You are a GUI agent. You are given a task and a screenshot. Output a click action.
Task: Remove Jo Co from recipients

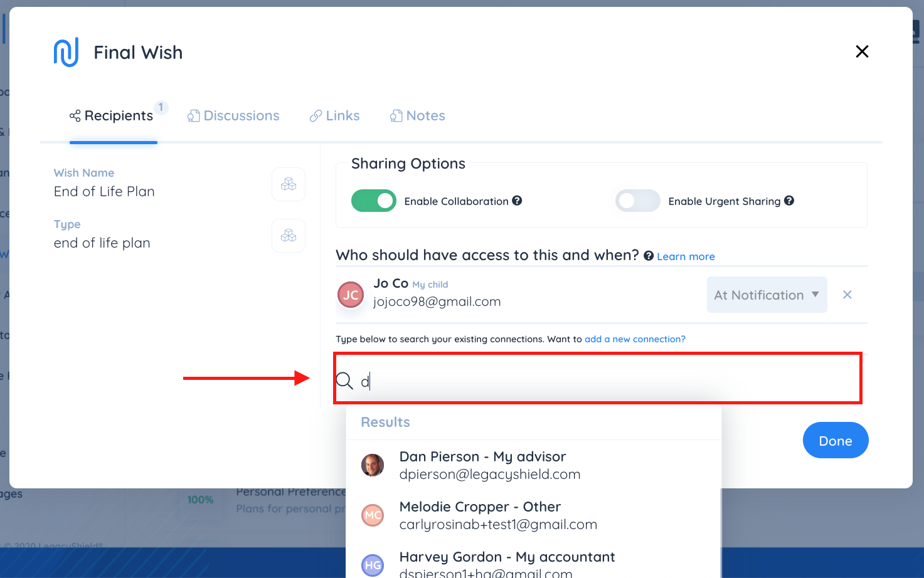click(847, 295)
